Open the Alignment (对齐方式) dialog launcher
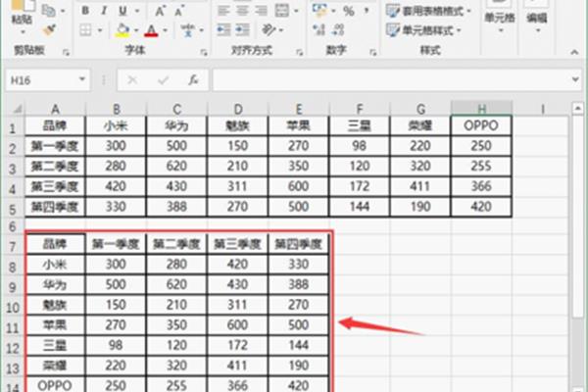The width and height of the screenshot is (588, 392). pyautogui.click(x=300, y=53)
